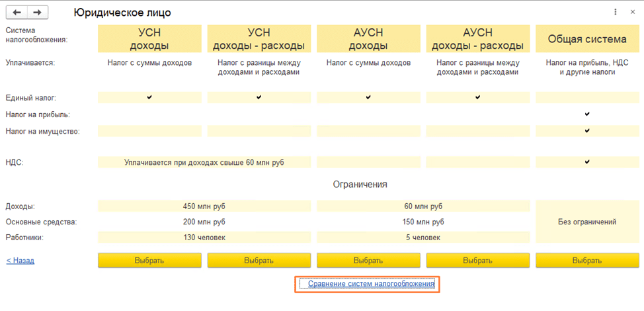This screenshot has height=311, width=644.
Task: Choose Выбрать for the АУСН доходы column
Action: tap(368, 260)
